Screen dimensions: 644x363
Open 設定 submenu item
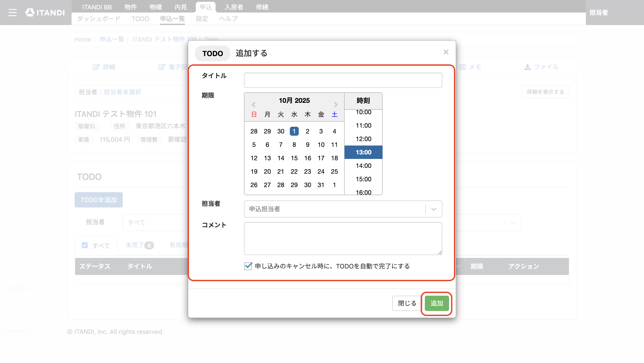(202, 19)
